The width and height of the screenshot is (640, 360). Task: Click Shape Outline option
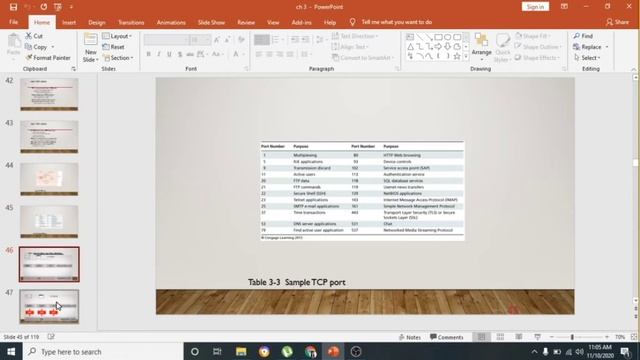pos(538,47)
